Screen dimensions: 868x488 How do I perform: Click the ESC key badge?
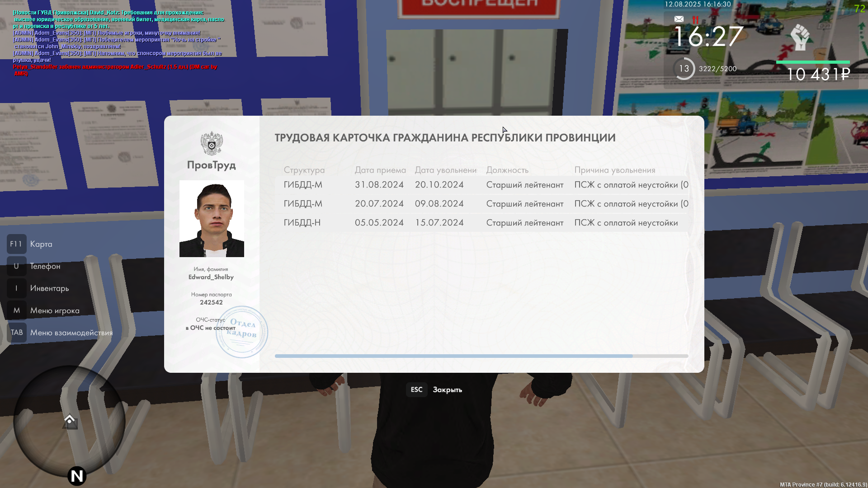[x=416, y=389]
